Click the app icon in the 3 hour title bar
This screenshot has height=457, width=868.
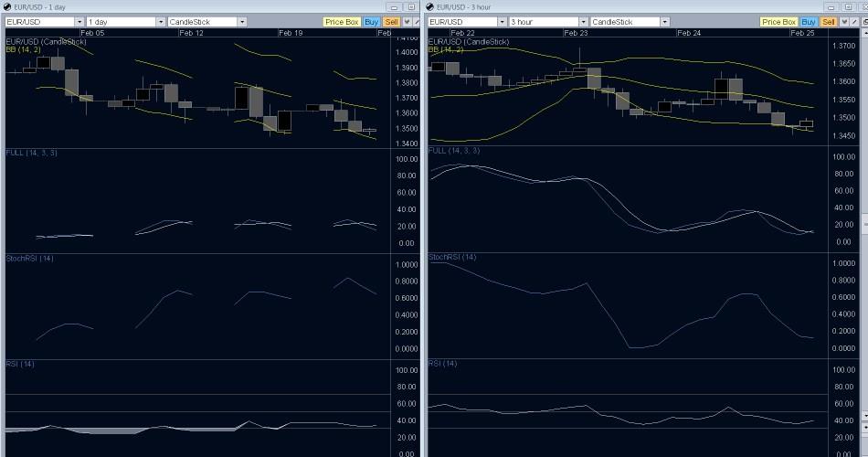point(430,6)
